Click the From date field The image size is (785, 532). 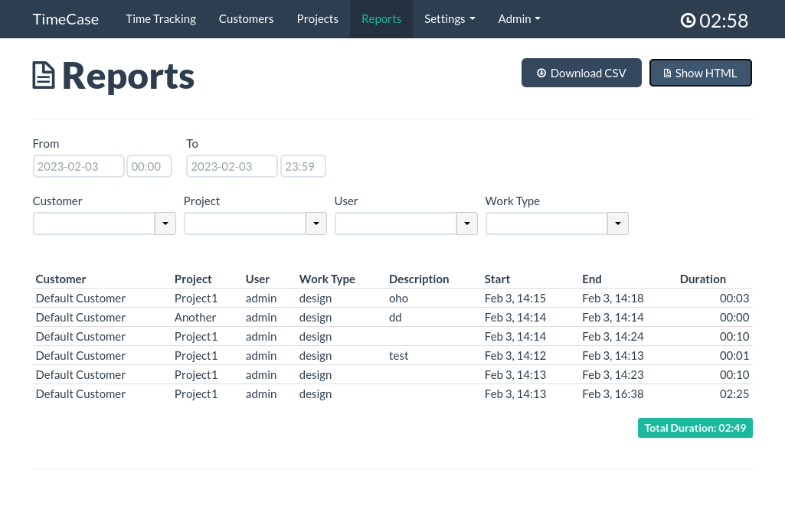click(78, 166)
